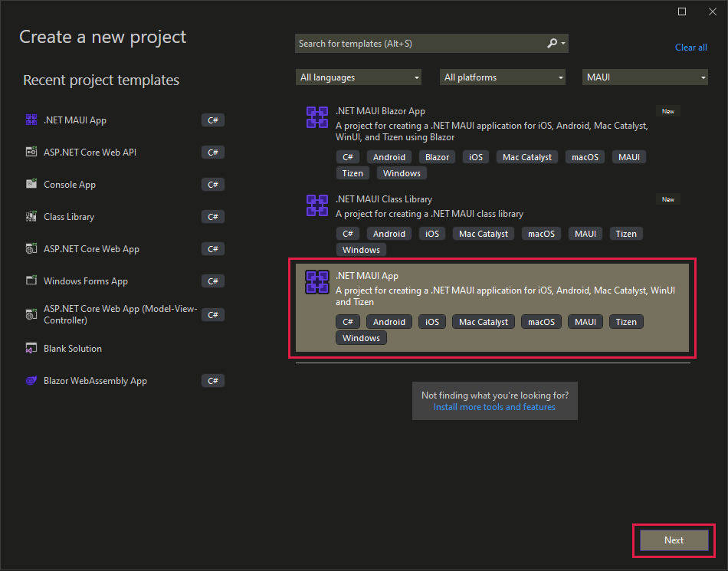Viewport: 728px width, 571px height.
Task: Click the ASP.NET Core Web App (Model-View-Controller) icon
Action: click(x=31, y=314)
